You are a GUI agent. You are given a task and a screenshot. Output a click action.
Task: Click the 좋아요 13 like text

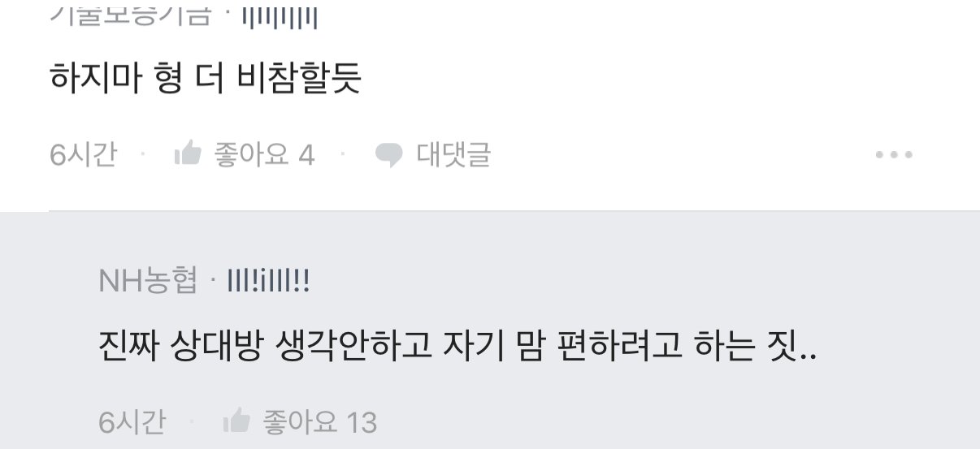[320, 421]
